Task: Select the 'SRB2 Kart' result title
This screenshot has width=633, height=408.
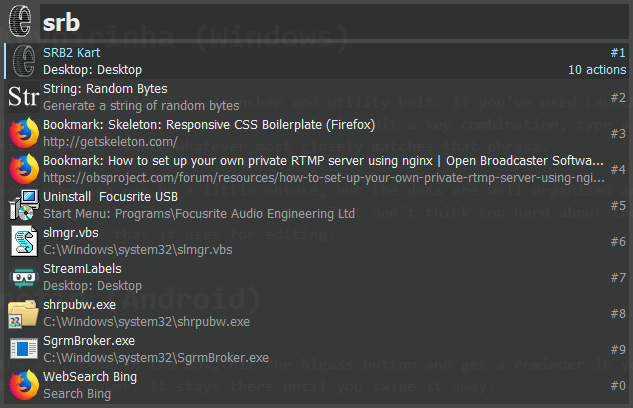Action: point(71,52)
